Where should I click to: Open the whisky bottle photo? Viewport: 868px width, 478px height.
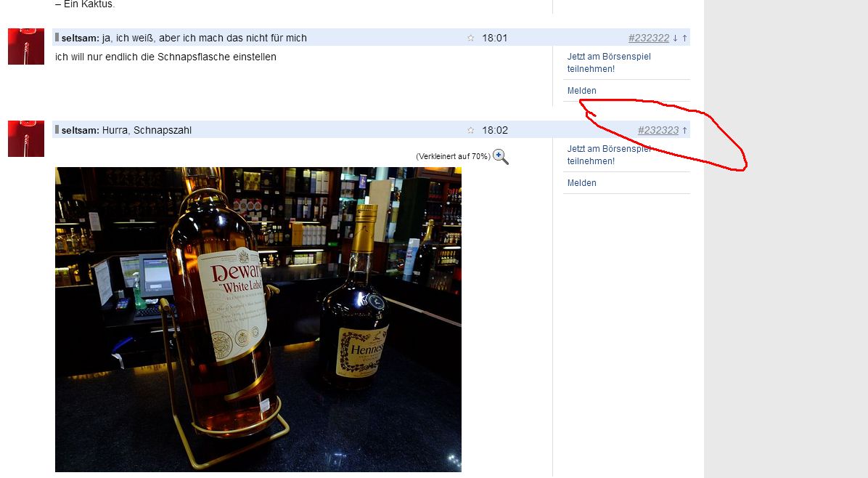click(258, 320)
